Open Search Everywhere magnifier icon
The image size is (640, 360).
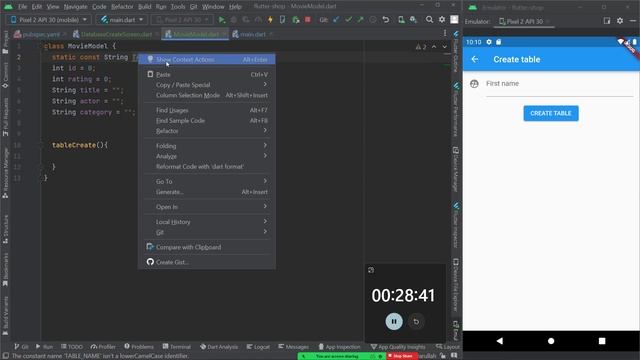(429, 20)
